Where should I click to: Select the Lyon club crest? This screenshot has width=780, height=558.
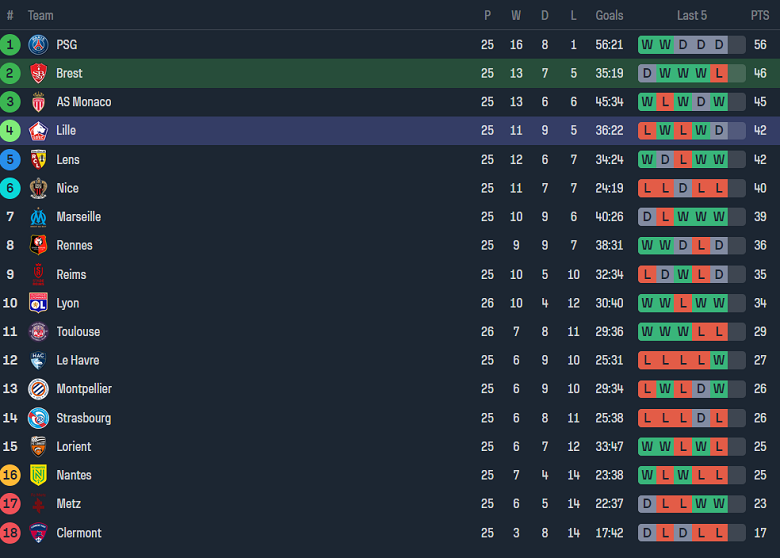point(38,303)
